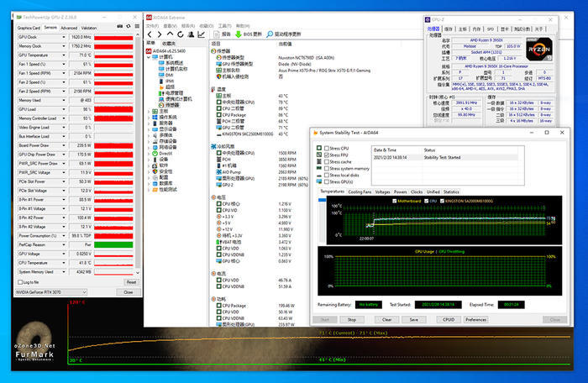The image size is (588, 383).
Task: Toggle Motherboard graph checkbox
Action: [395, 201]
